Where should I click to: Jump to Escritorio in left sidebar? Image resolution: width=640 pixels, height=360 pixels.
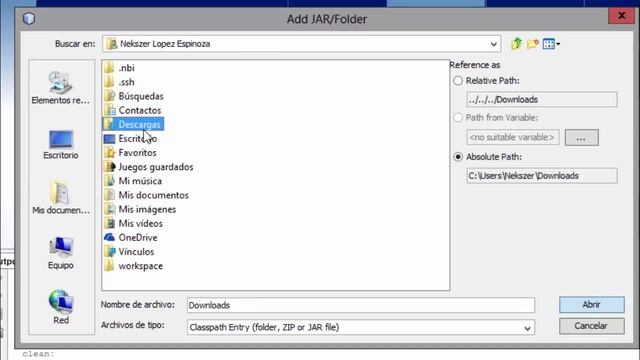click(x=60, y=144)
